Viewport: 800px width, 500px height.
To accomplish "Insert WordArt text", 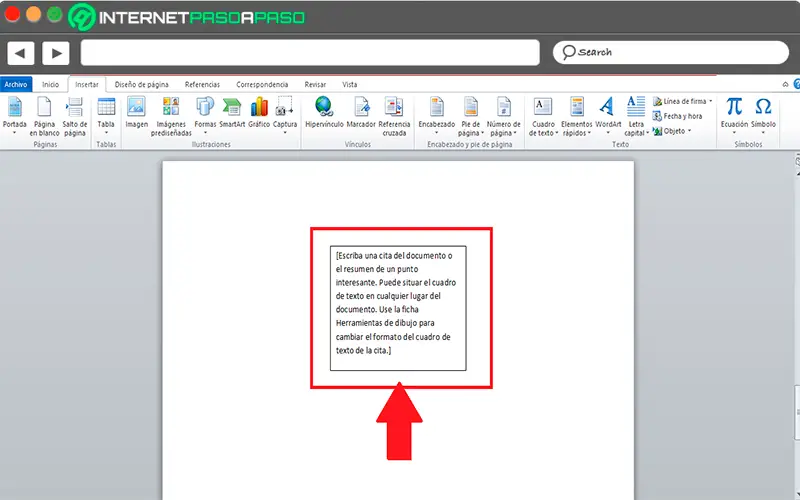I will pyautogui.click(x=608, y=115).
